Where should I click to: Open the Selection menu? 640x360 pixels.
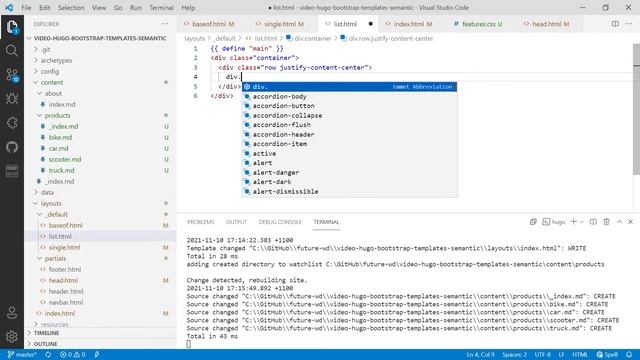[71, 7]
